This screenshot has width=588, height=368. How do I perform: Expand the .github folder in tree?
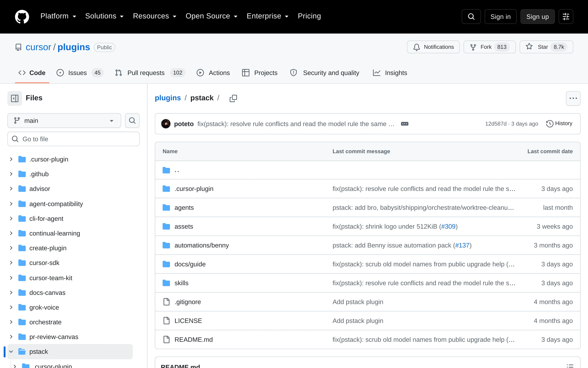(11, 174)
